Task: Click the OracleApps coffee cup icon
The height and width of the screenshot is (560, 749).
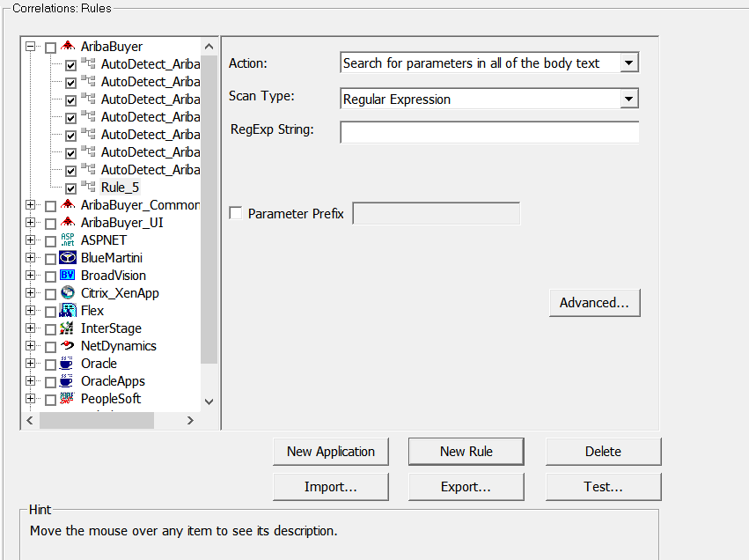Action: [66, 381]
